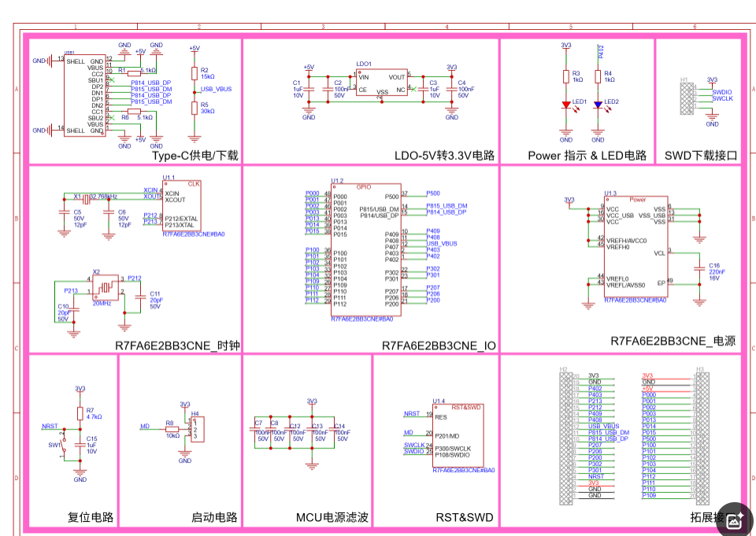Image resolution: width=756 pixels, height=536 pixels.
Task: Select the "SWD下载接口" section title
Action: [x=701, y=156]
